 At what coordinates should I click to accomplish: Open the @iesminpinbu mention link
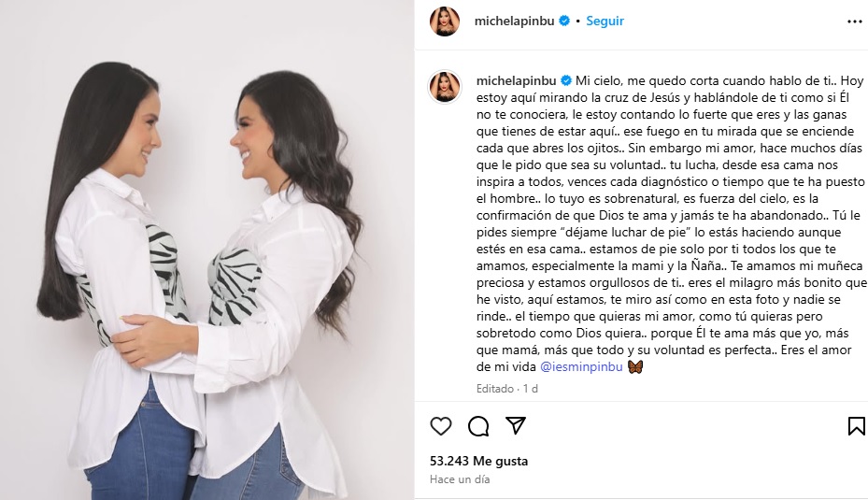581,366
